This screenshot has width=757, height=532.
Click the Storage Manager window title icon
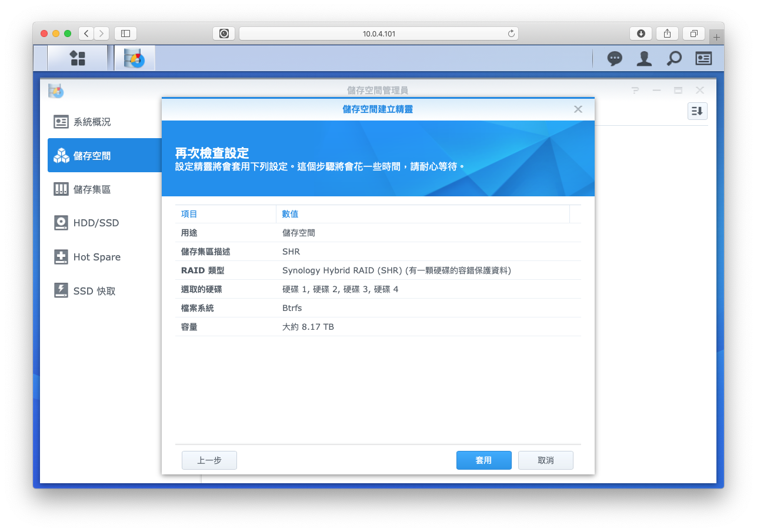tap(56, 91)
